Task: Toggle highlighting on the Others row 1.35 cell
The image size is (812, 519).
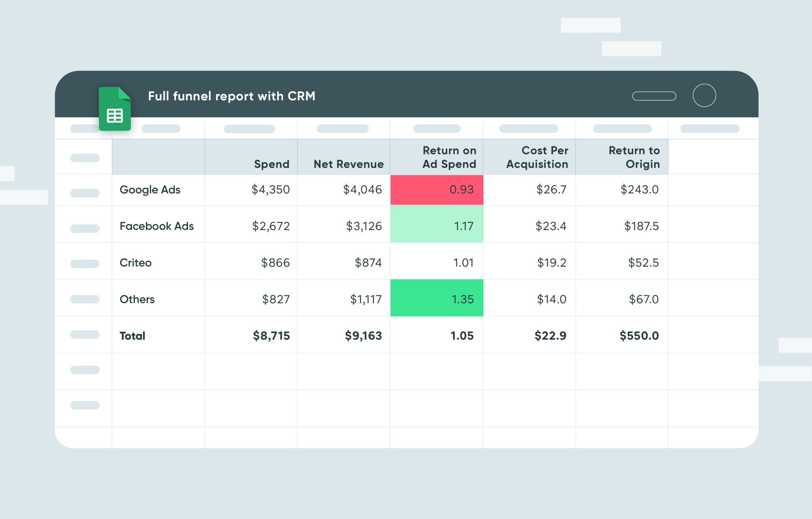Action: (437, 298)
